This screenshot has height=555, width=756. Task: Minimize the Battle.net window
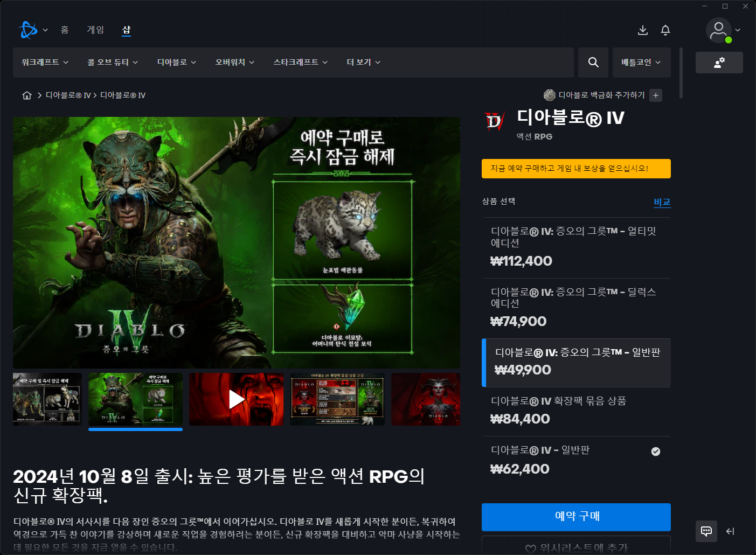(x=704, y=6)
